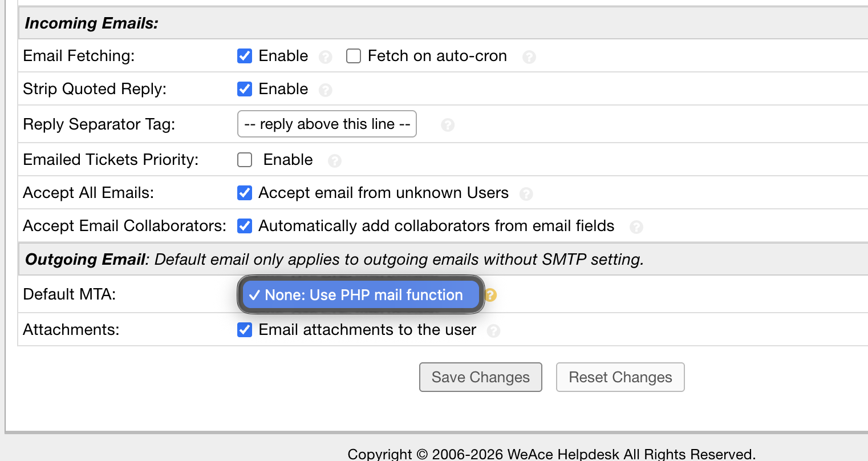This screenshot has width=868, height=461.
Task: Disable Email Fetching Enable checkbox
Action: [x=245, y=56]
